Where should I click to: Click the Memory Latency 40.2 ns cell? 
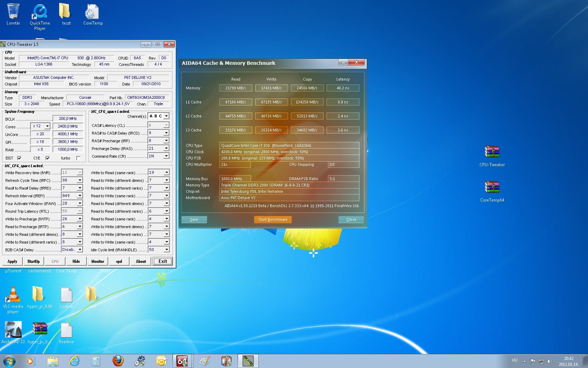[x=343, y=88]
